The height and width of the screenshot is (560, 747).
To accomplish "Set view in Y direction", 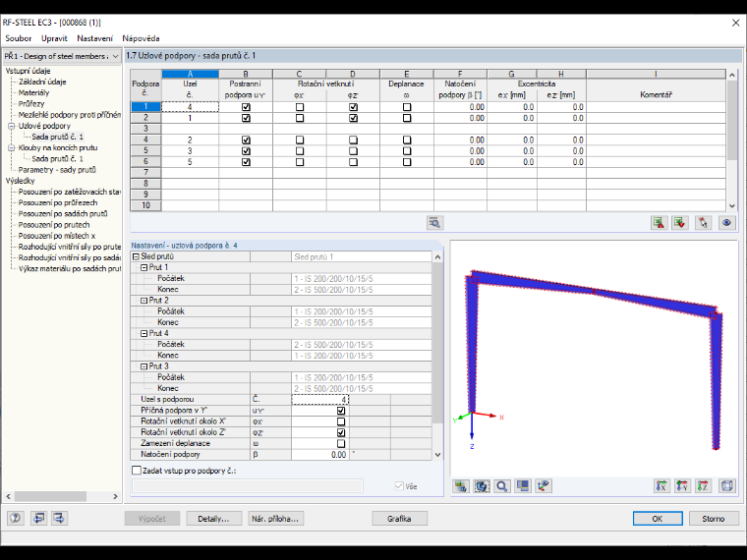I will pyautogui.click(x=683, y=486).
